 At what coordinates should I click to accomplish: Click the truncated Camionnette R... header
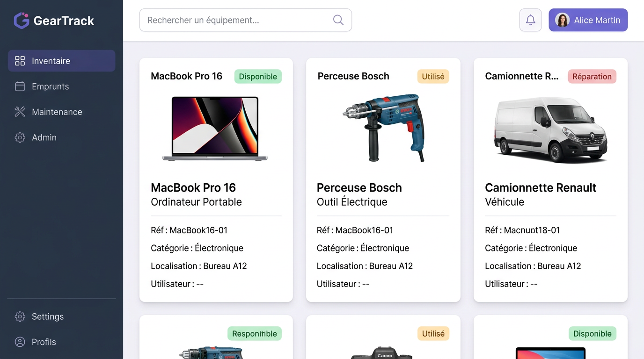522,76
